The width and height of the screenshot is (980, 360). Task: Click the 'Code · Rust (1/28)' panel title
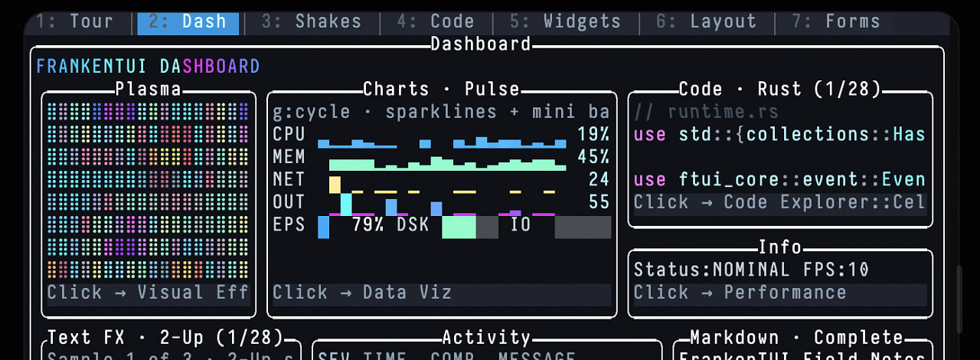(x=779, y=90)
